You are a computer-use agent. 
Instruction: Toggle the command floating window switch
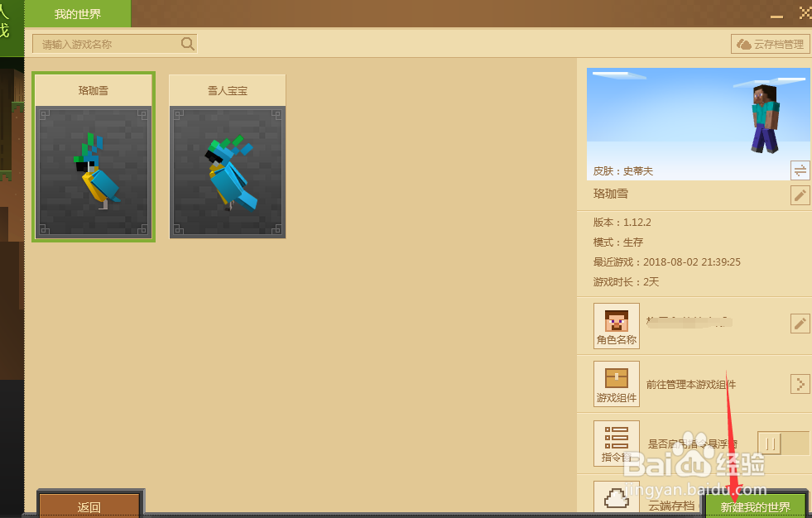point(784,444)
